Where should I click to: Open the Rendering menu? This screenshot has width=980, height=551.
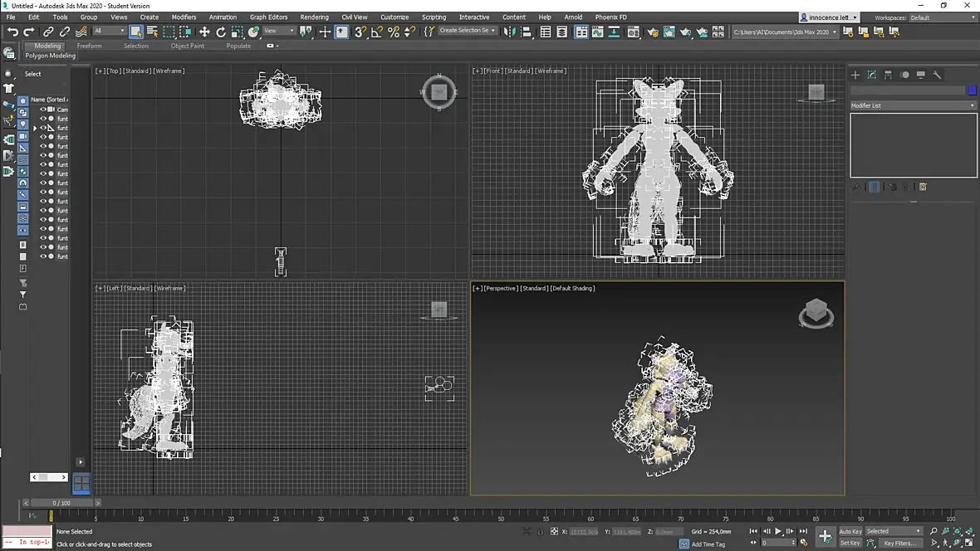[x=314, y=17]
